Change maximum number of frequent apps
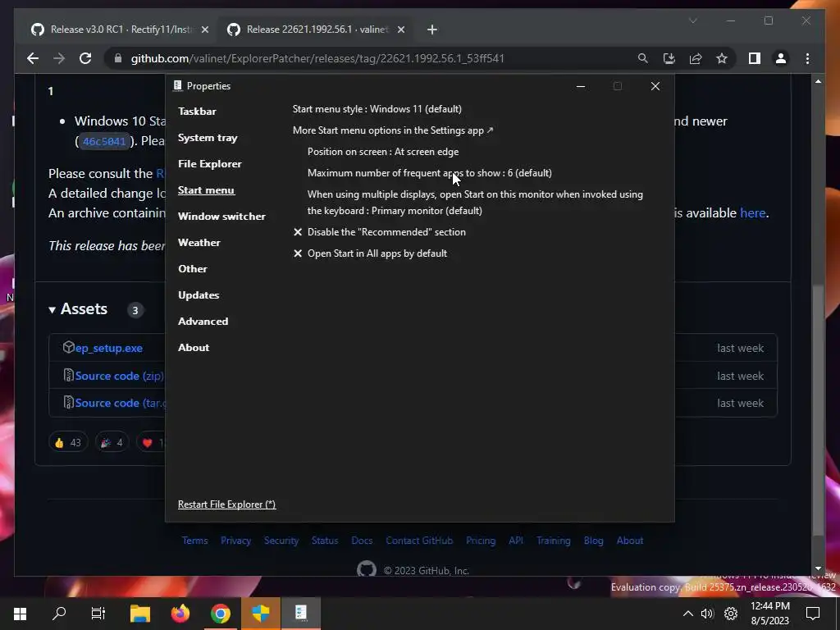Viewport: 840px width, 630px height. pyautogui.click(x=429, y=173)
